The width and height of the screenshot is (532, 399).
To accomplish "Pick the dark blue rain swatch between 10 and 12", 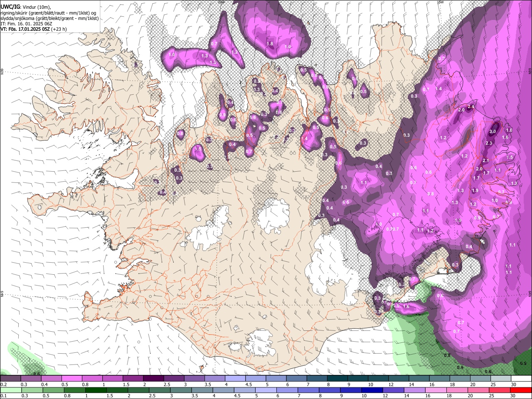I will coord(372,390).
